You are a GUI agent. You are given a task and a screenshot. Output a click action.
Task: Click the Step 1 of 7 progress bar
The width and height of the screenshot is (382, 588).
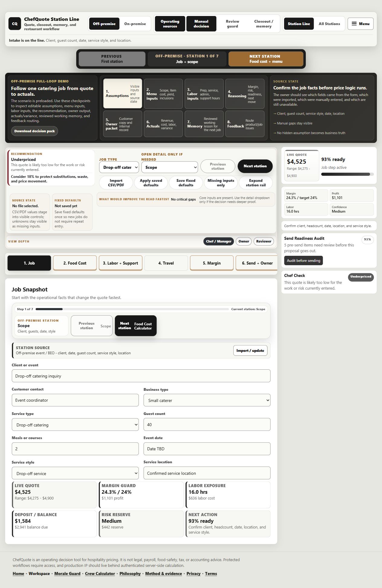tap(132, 309)
